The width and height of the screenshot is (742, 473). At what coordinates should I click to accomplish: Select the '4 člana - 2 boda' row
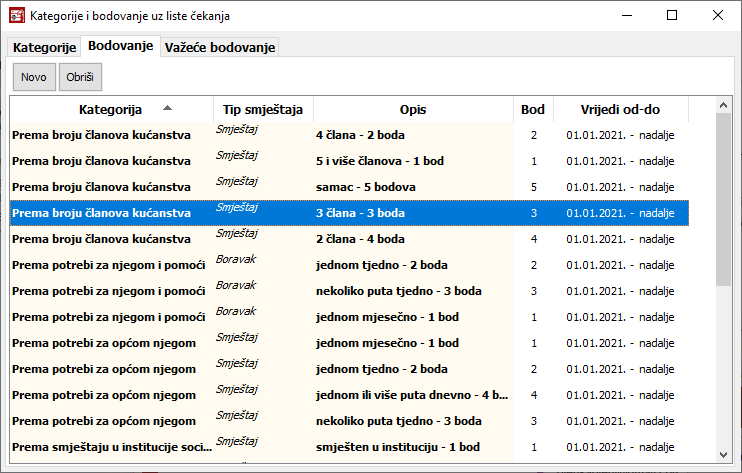pos(360,135)
